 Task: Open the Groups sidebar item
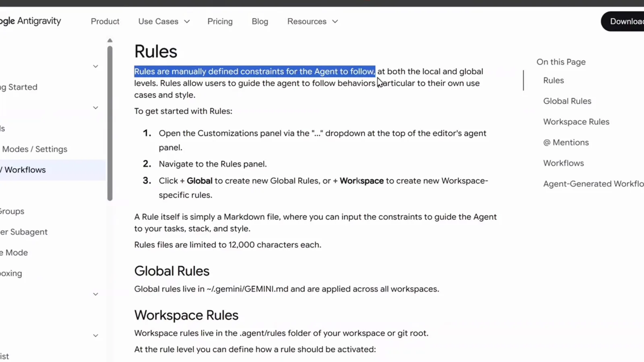[12, 211]
